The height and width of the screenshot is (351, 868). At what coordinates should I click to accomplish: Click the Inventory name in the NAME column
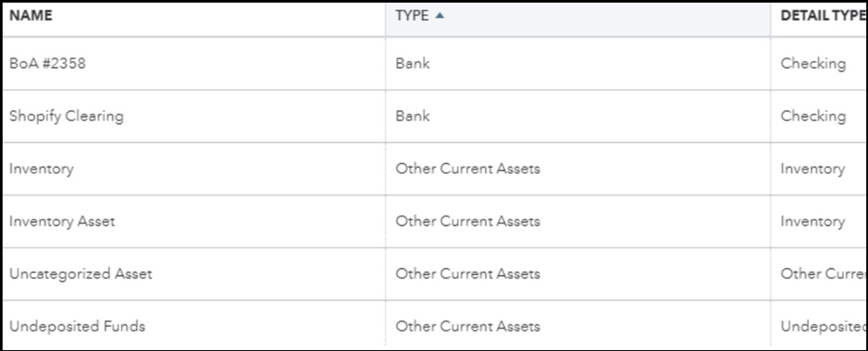click(x=41, y=169)
